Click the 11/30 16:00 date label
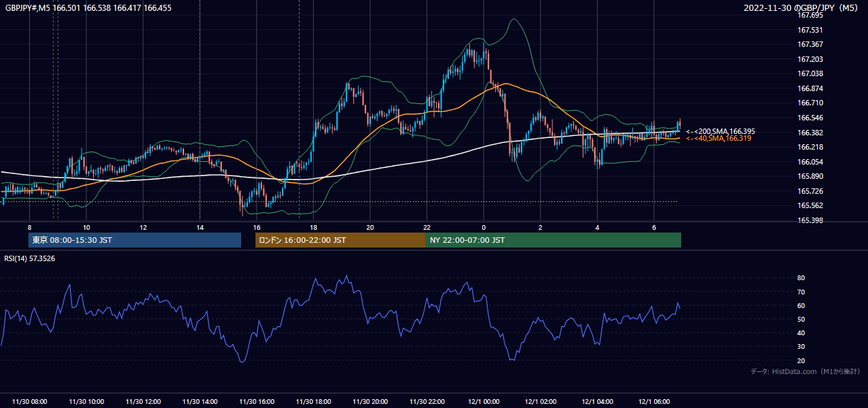Screen dimensions: 868x408 (x=257, y=402)
